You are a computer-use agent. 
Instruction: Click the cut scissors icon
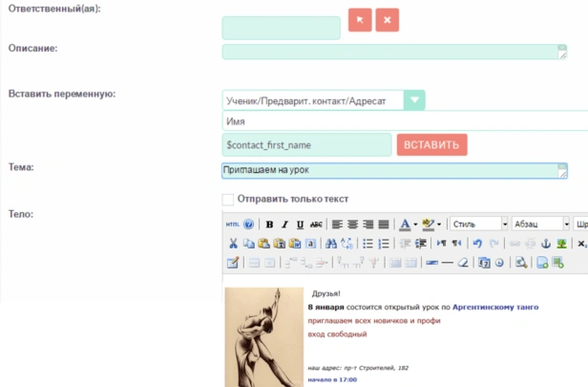[232, 244]
